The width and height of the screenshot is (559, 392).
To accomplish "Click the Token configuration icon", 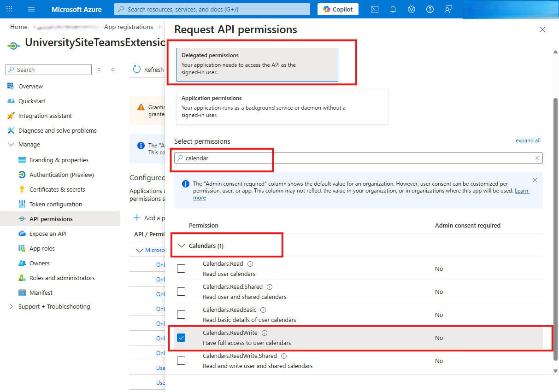I will 22,204.
